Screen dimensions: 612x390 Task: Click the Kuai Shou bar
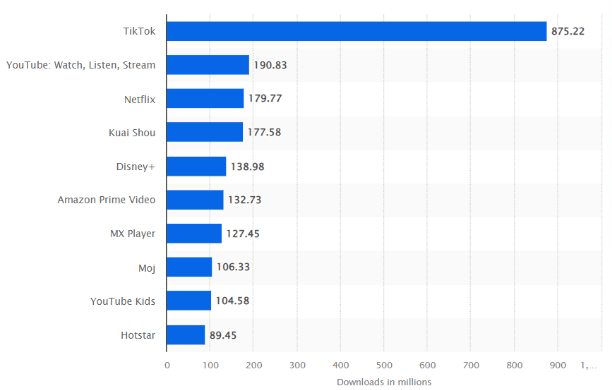click(205, 132)
